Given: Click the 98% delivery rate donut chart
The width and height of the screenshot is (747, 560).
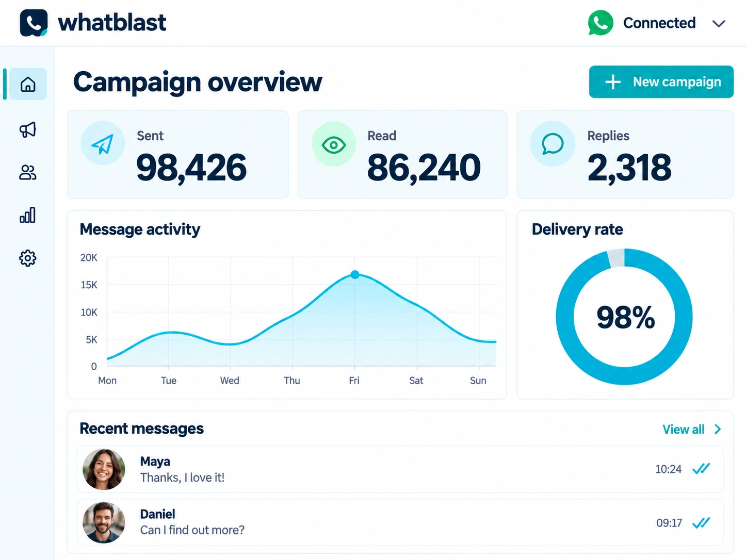Looking at the screenshot, I should tap(624, 317).
